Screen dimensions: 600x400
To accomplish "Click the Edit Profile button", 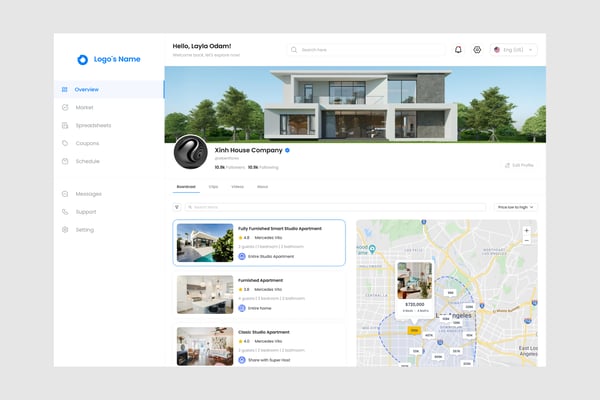I will pyautogui.click(x=519, y=165).
